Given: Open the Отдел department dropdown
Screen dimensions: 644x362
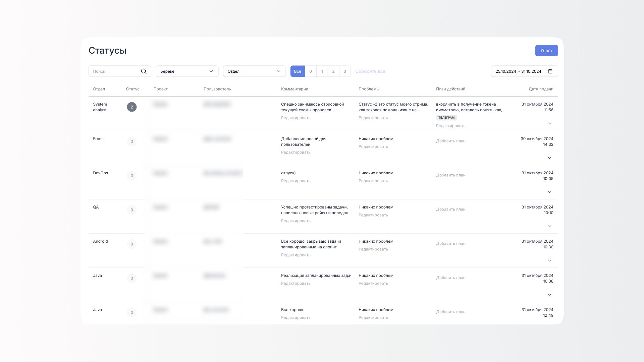Looking at the screenshot, I should [254, 71].
